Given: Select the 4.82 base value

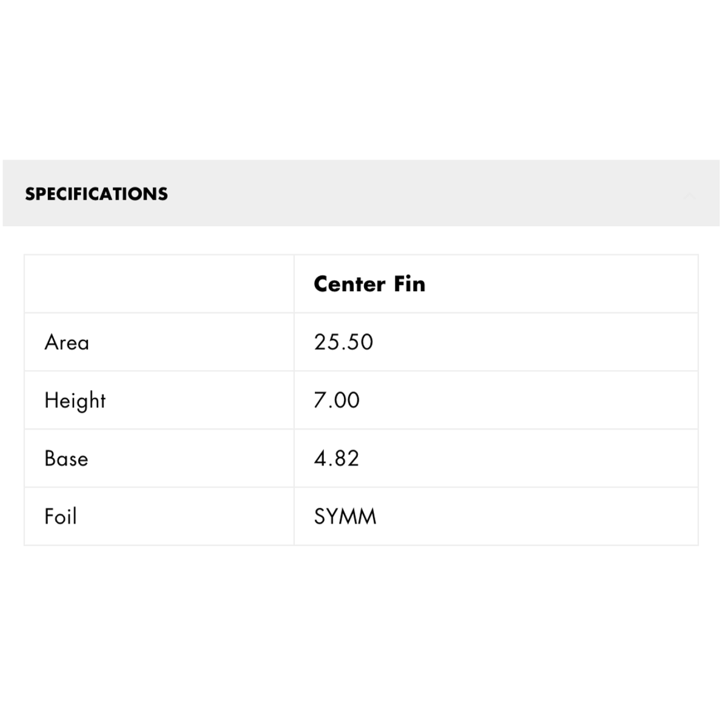Looking at the screenshot, I should (x=337, y=459).
